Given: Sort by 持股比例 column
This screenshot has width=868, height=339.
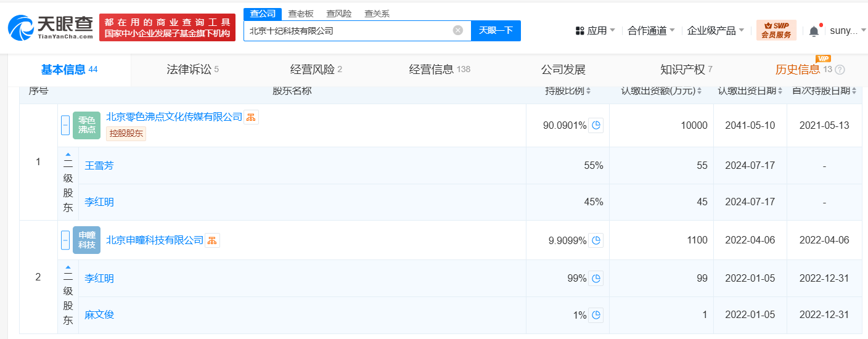Looking at the screenshot, I should tap(568, 91).
